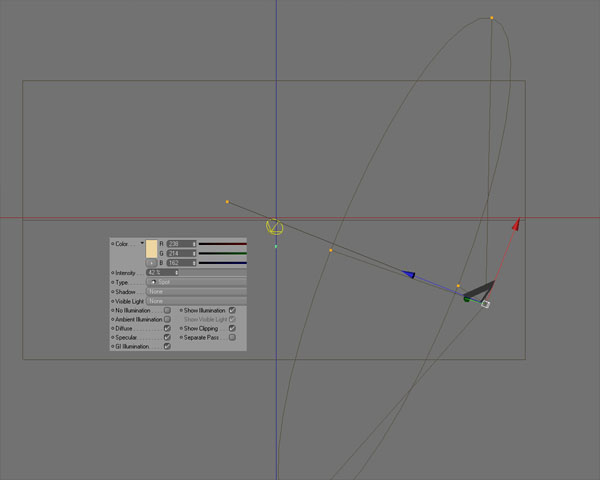Open the light Type dropdown showing Spot
This screenshot has height=480, width=600.
[196, 282]
